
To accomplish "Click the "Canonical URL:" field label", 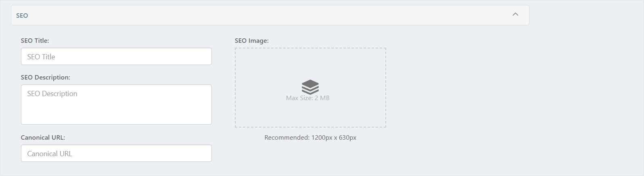I will [x=43, y=138].
